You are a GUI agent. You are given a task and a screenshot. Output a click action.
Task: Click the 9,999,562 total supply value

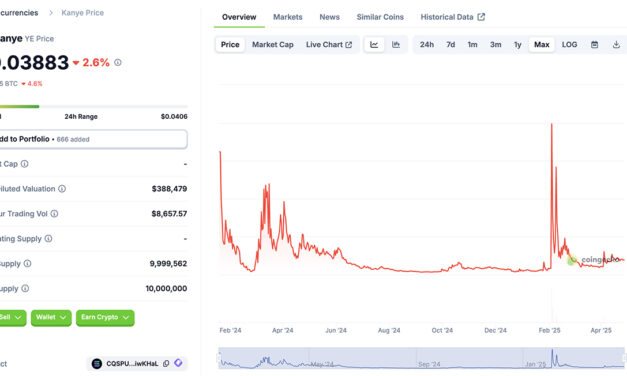168,264
